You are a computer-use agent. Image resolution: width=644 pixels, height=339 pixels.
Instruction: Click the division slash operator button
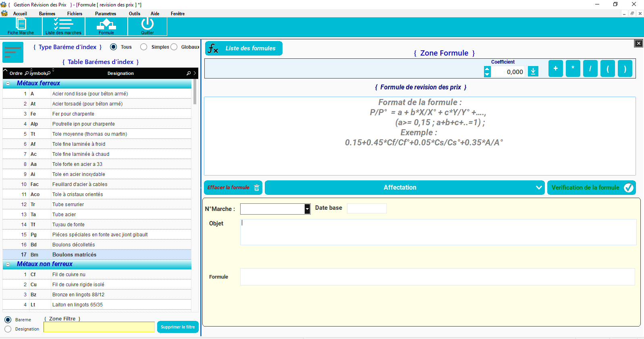tap(590, 68)
